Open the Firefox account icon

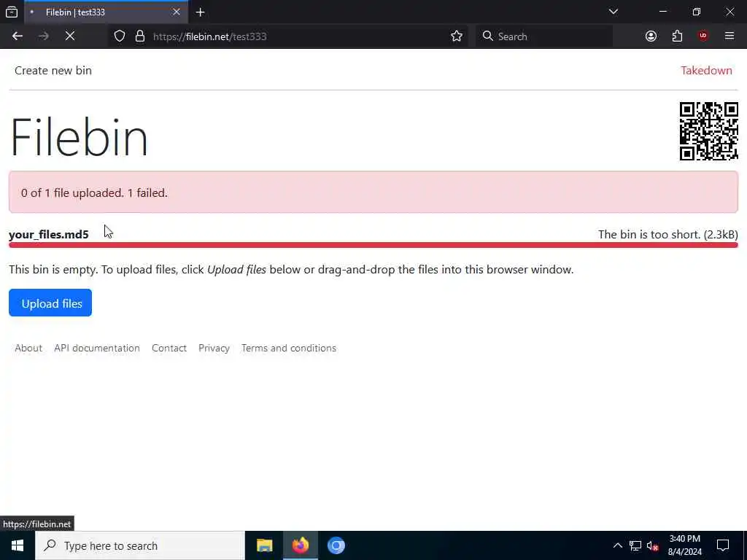coord(651,36)
